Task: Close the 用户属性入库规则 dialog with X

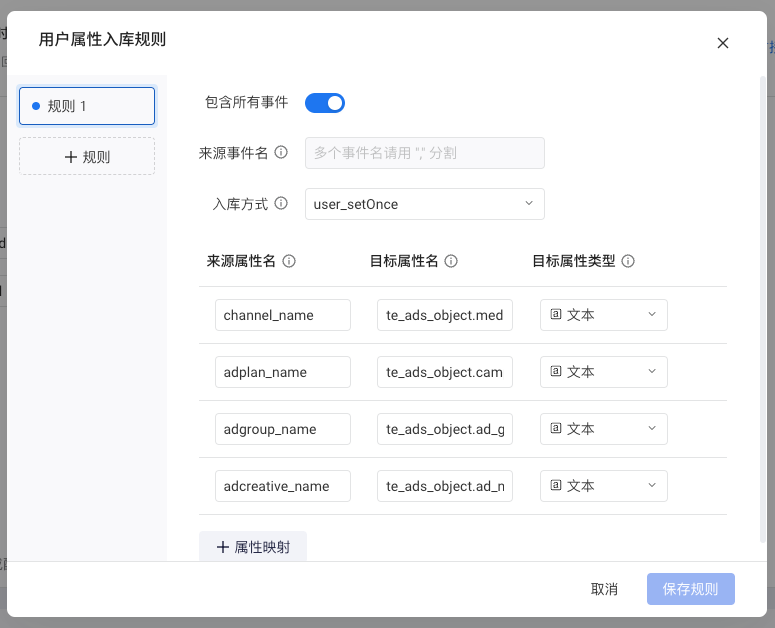Action: [x=723, y=43]
